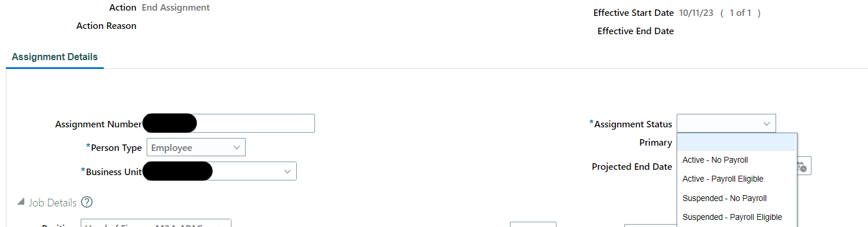Open the Projected End Date calendar picker icon
The height and width of the screenshot is (227, 868).
pyautogui.click(x=804, y=166)
